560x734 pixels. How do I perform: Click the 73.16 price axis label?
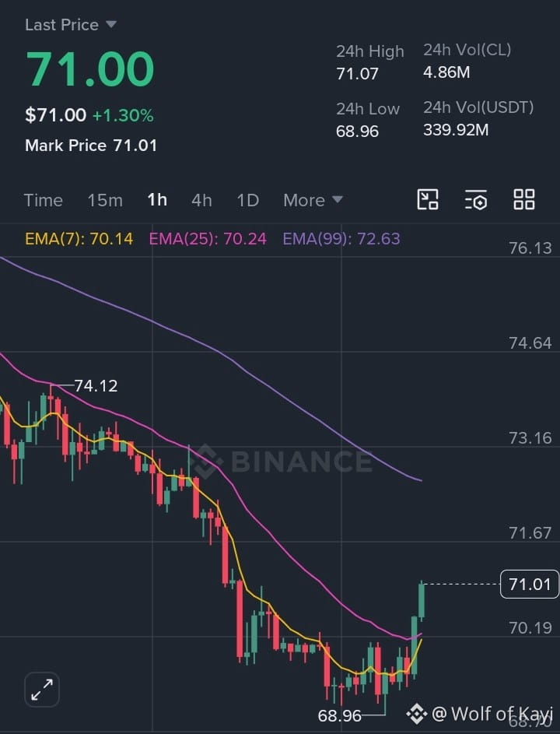[530, 438]
